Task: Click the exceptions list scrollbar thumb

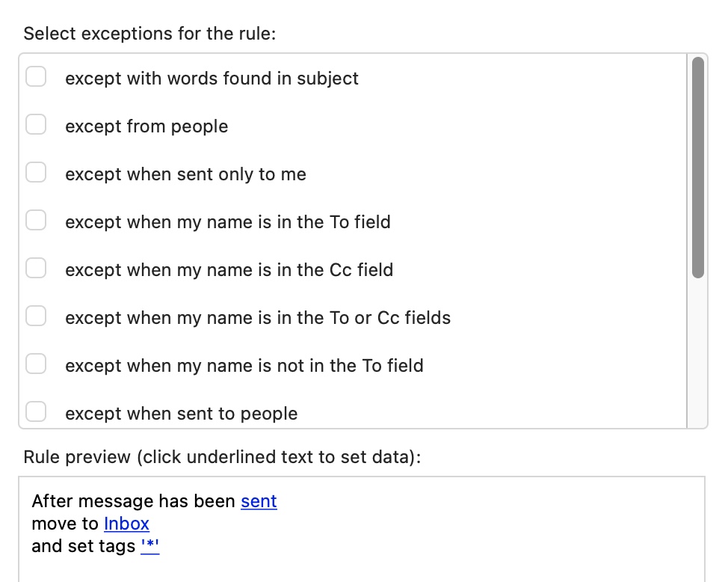Action: coord(698,167)
